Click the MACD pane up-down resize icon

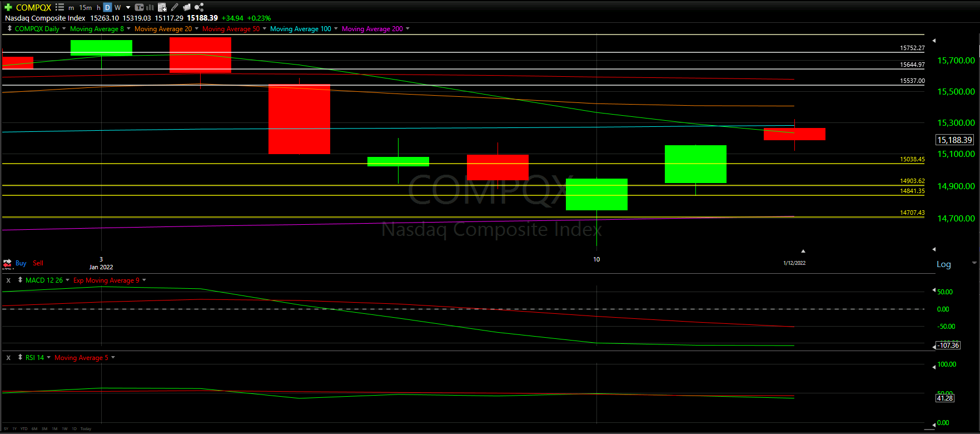click(x=20, y=280)
